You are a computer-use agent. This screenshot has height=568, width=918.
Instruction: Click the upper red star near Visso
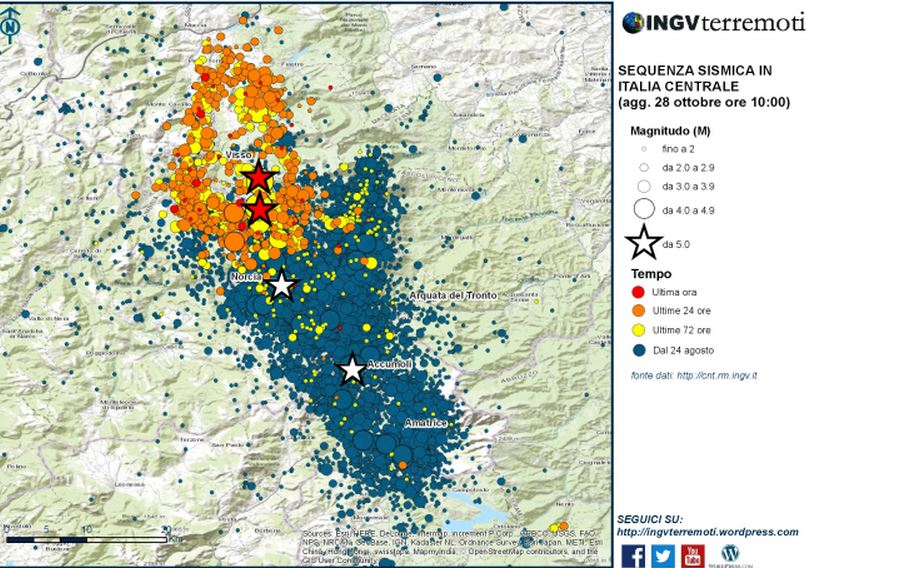[x=259, y=176]
